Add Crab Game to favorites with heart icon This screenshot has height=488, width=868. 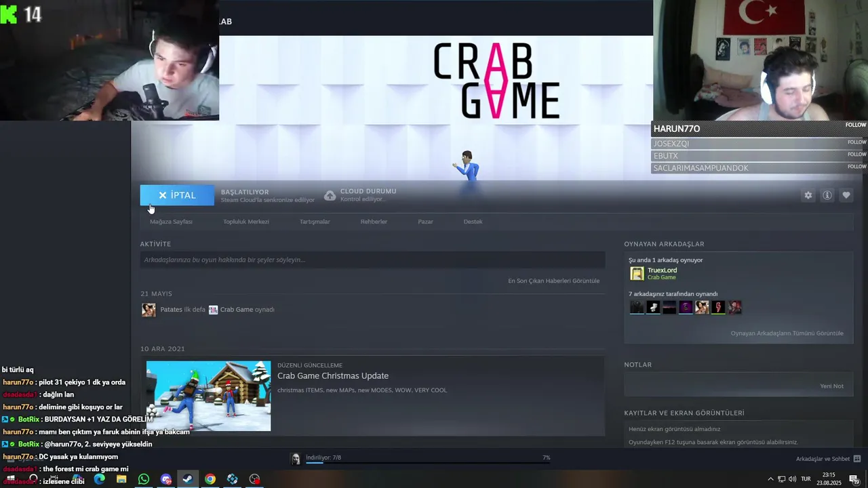846,195
